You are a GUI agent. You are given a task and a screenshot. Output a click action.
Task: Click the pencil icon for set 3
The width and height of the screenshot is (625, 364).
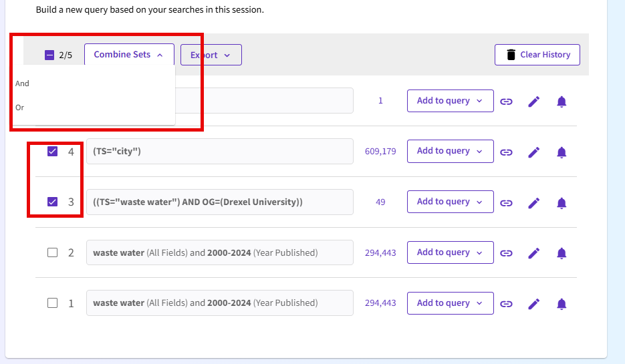click(533, 202)
